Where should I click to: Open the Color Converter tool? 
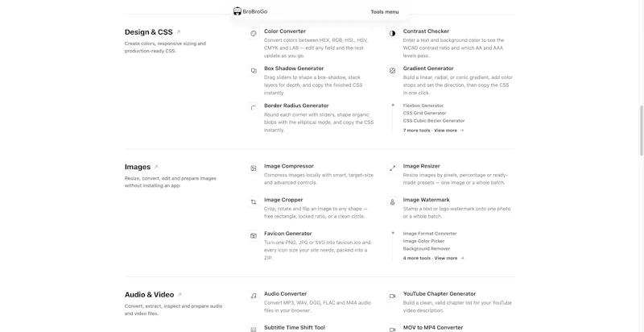pyautogui.click(x=285, y=31)
